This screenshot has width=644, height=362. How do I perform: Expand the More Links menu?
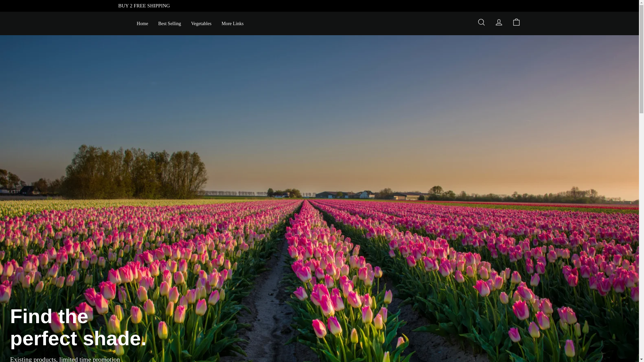pyautogui.click(x=232, y=24)
